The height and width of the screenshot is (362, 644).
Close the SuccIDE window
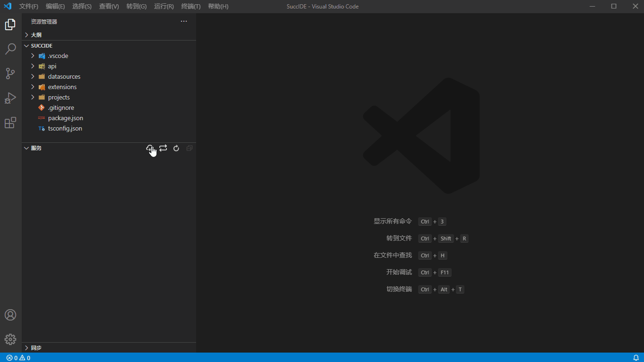tap(635, 6)
